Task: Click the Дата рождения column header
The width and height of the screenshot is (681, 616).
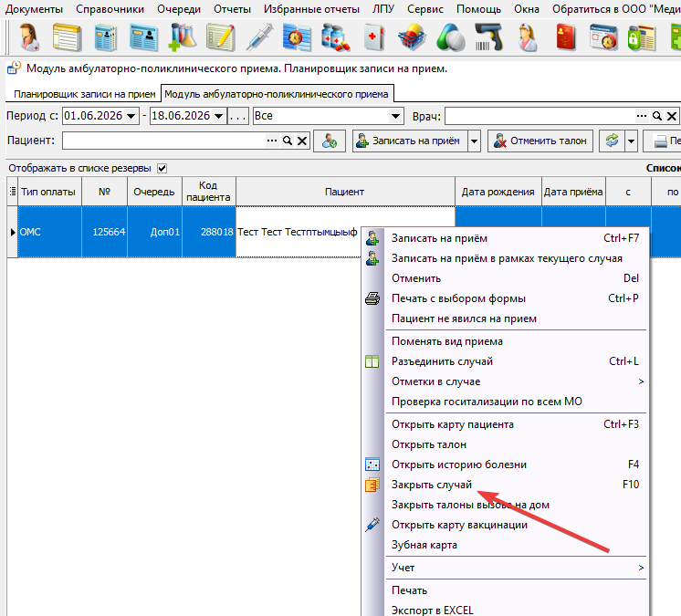Action: 498,192
